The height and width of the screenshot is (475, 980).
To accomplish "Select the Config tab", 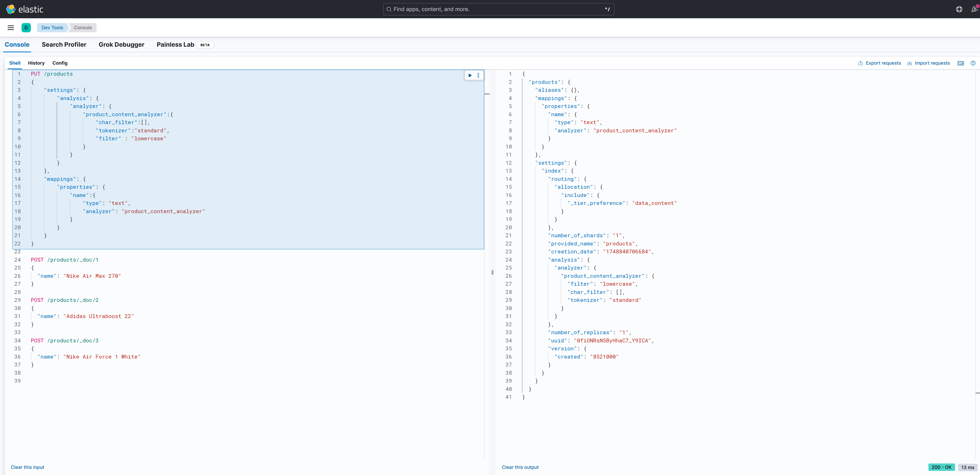I will click(60, 63).
